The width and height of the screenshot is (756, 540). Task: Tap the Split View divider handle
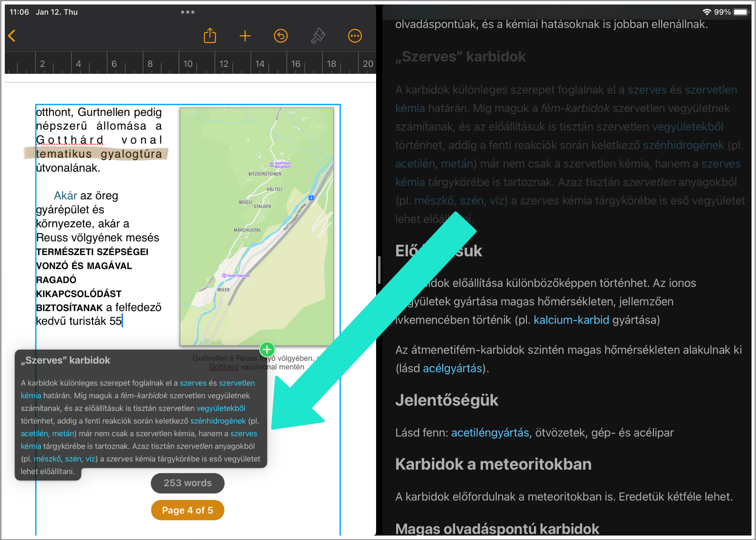tap(379, 270)
